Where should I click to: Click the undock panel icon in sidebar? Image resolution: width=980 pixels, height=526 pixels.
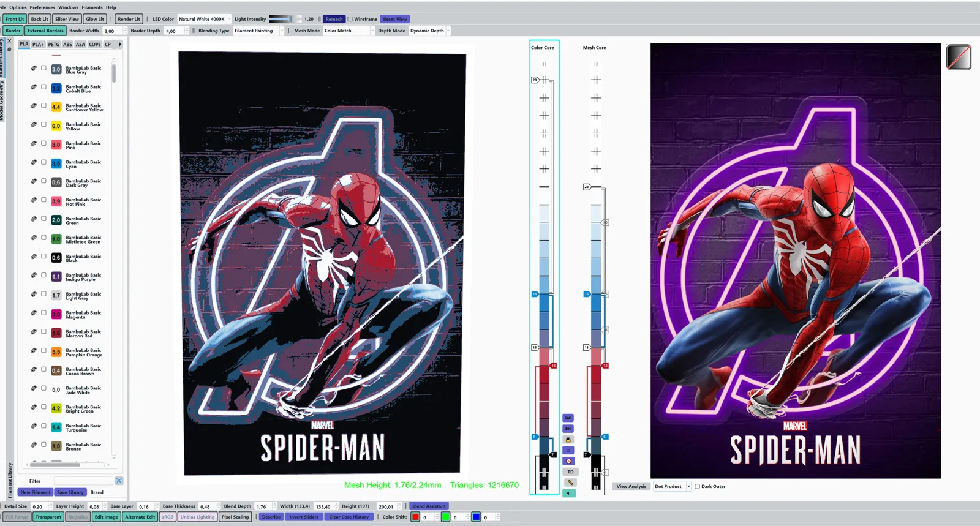9,49
